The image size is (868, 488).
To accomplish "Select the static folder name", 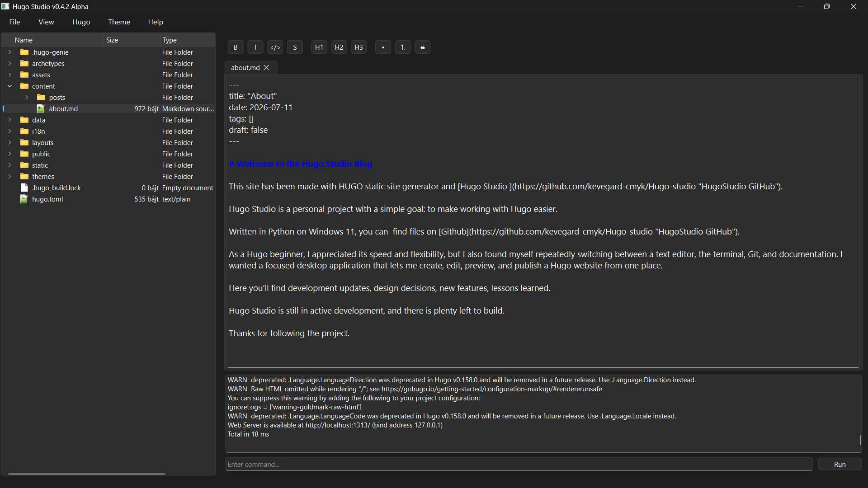I will [40, 165].
